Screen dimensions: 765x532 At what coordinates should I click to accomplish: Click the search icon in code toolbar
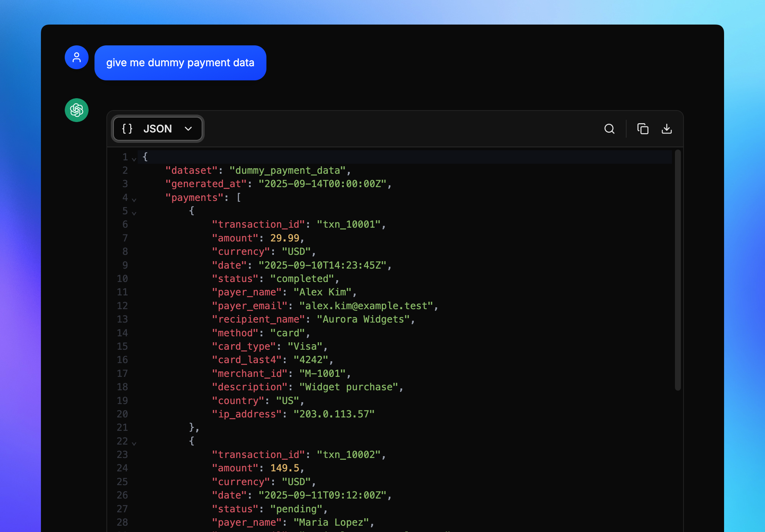[609, 129]
